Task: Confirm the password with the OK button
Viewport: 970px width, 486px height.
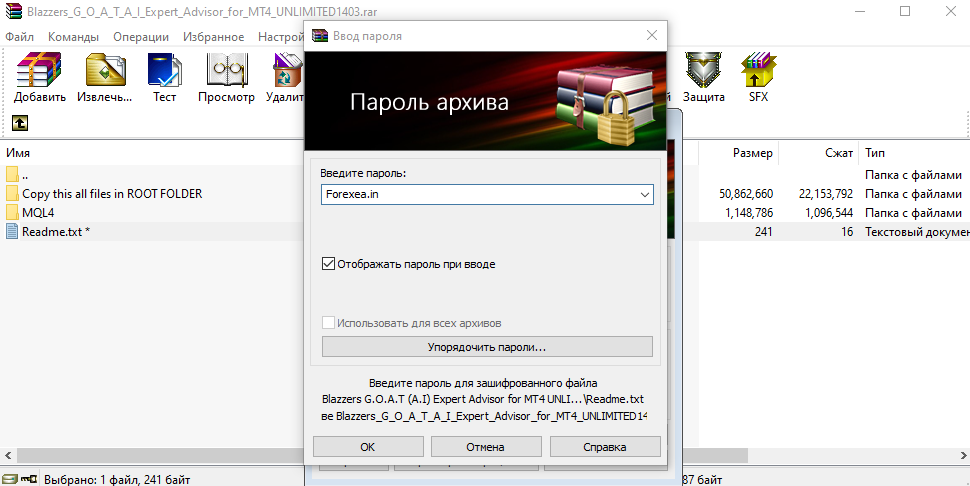Action: (x=368, y=446)
